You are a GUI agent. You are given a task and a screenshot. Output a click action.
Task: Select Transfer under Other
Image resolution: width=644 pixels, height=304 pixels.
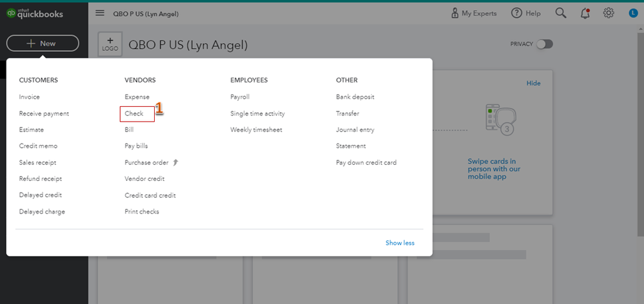coord(347,113)
